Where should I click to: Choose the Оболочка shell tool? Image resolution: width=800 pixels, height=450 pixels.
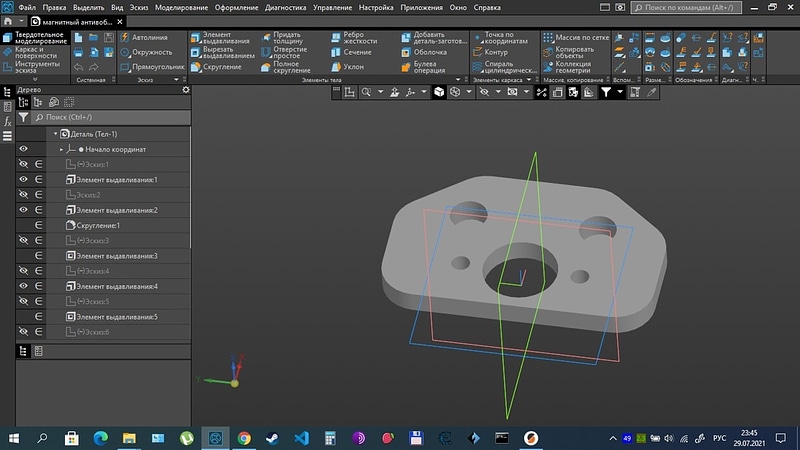click(x=424, y=52)
